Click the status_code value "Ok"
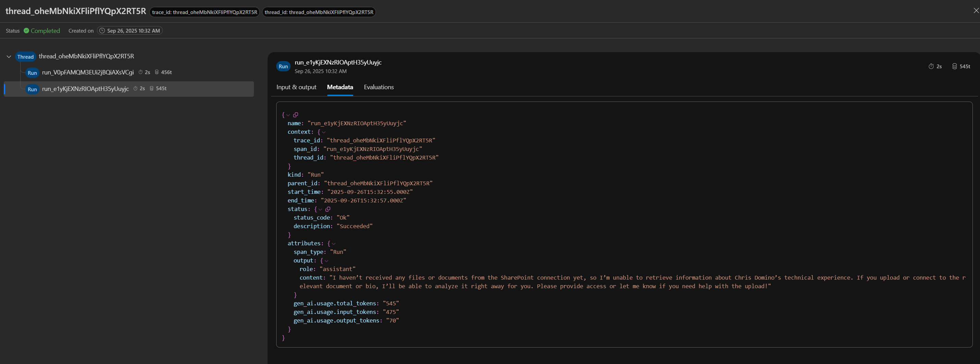 click(x=343, y=218)
